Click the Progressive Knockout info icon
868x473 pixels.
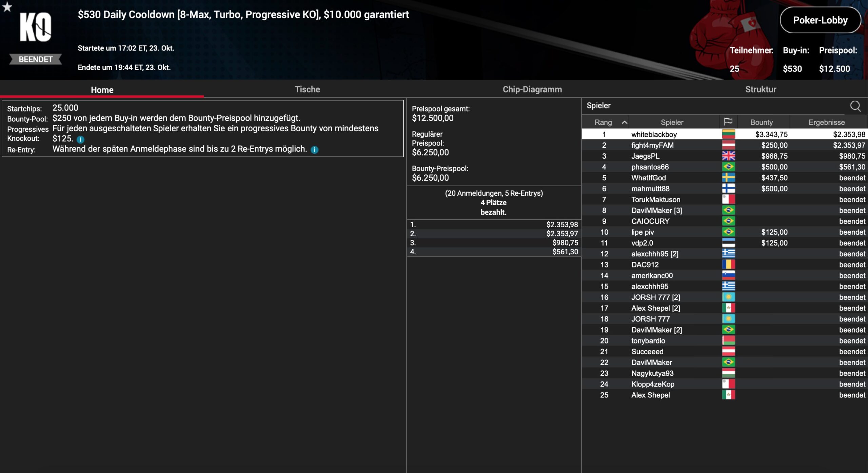coord(80,139)
